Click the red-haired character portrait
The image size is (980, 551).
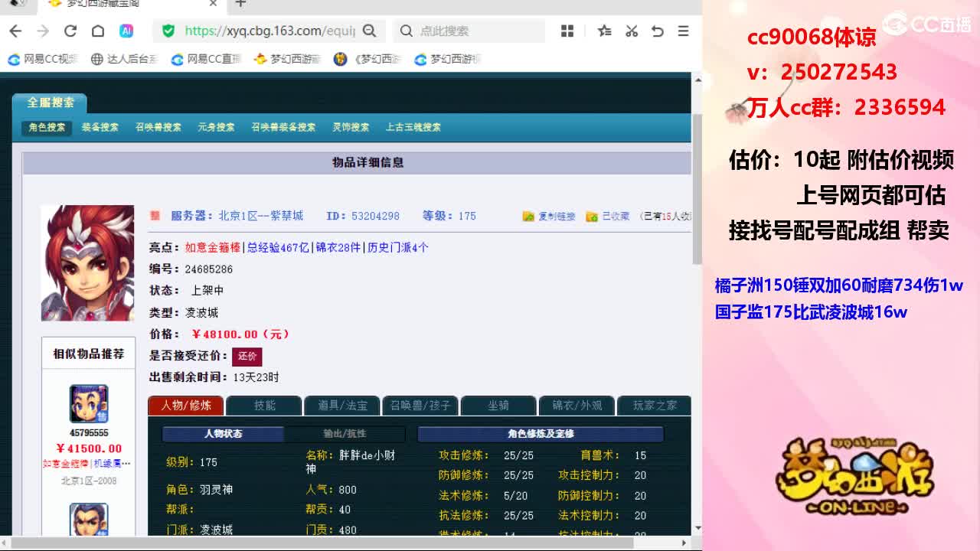pos(87,262)
